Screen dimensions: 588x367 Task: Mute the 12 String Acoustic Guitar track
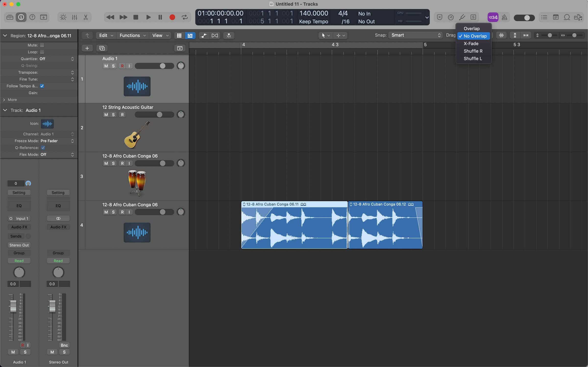click(106, 115)
